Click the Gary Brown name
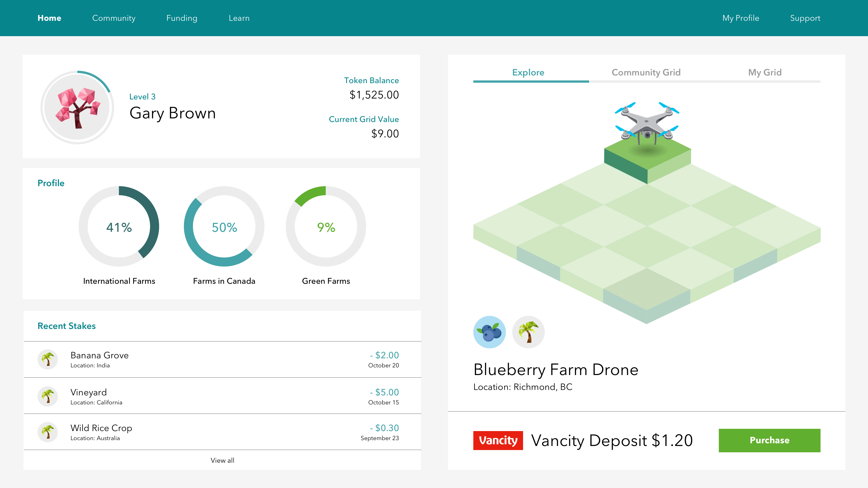 pyautogui.click(x=172, y=113)
